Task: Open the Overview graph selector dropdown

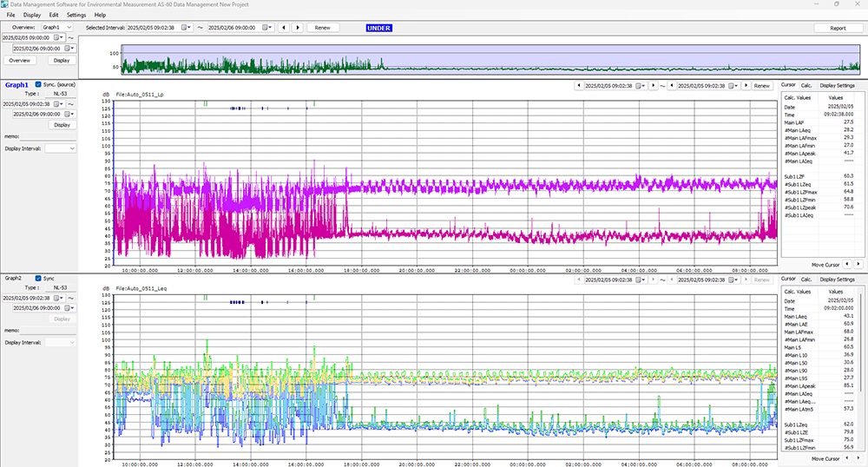Action: pos(56,27)
